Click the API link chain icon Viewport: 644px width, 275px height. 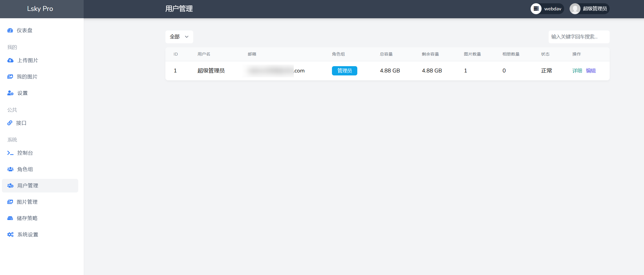click(10, 123)
